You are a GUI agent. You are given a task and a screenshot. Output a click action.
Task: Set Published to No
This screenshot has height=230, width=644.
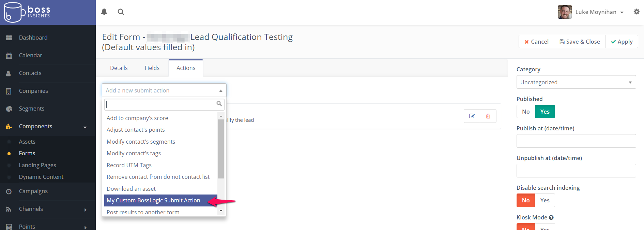pos(526,112)
